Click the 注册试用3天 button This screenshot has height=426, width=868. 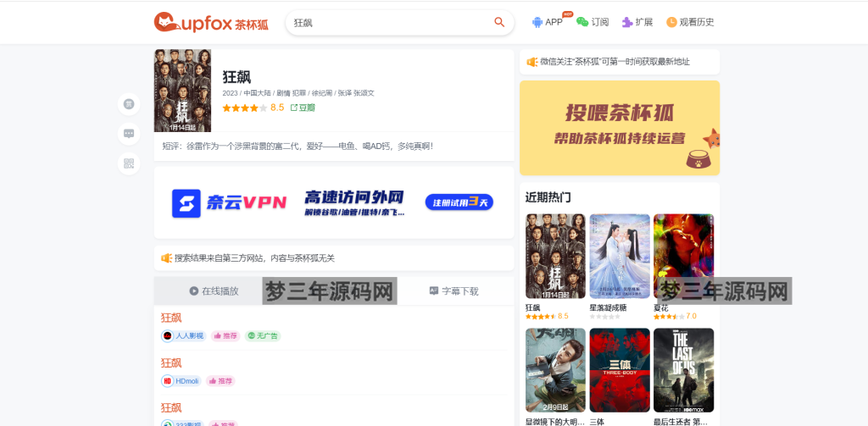coord(459,202)
